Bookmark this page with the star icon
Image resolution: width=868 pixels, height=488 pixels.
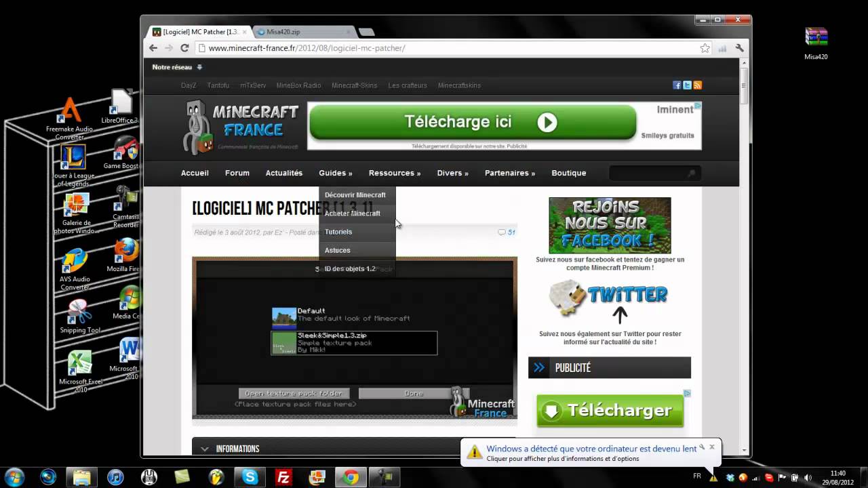coord(705,48)
